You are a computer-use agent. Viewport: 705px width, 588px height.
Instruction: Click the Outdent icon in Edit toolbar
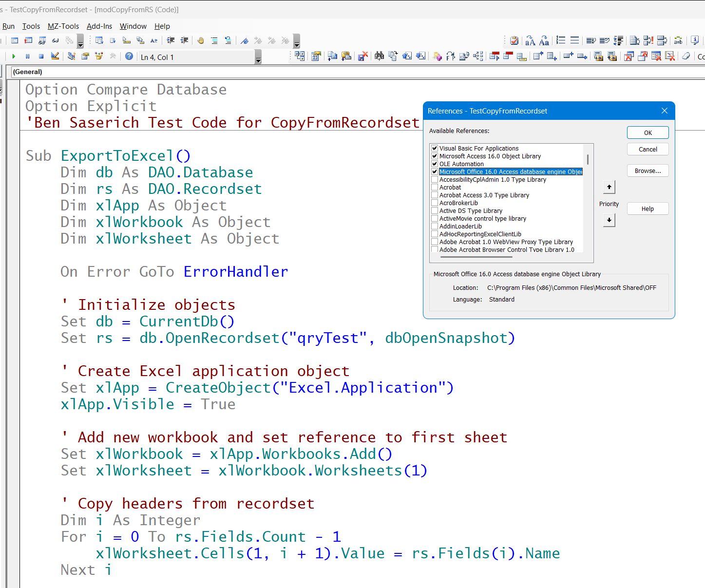[184, 40]
